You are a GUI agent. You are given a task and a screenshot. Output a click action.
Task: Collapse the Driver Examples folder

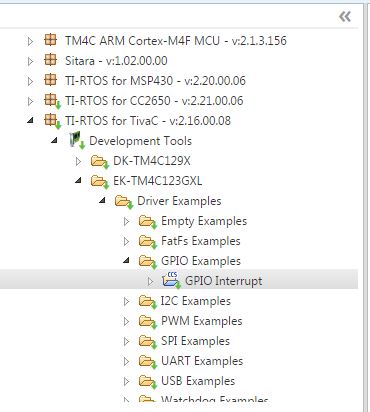point(102,201)
